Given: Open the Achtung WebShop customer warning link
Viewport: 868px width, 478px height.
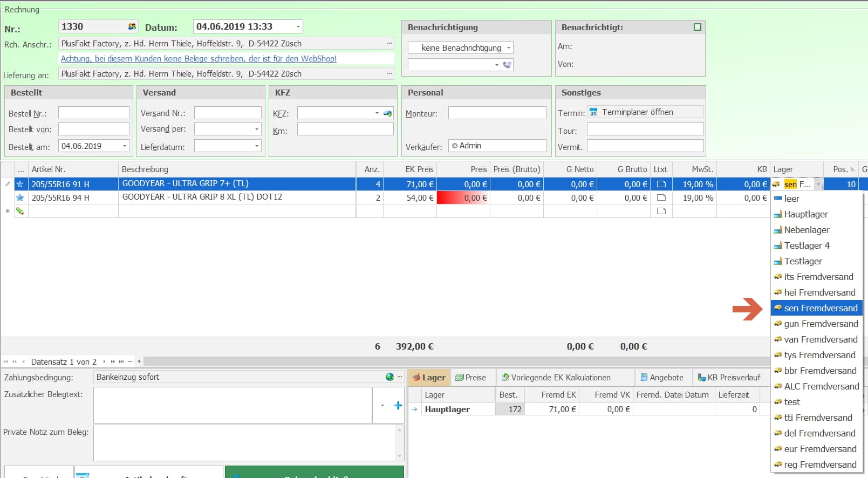Looking at the screenshot, I should 199,59.
